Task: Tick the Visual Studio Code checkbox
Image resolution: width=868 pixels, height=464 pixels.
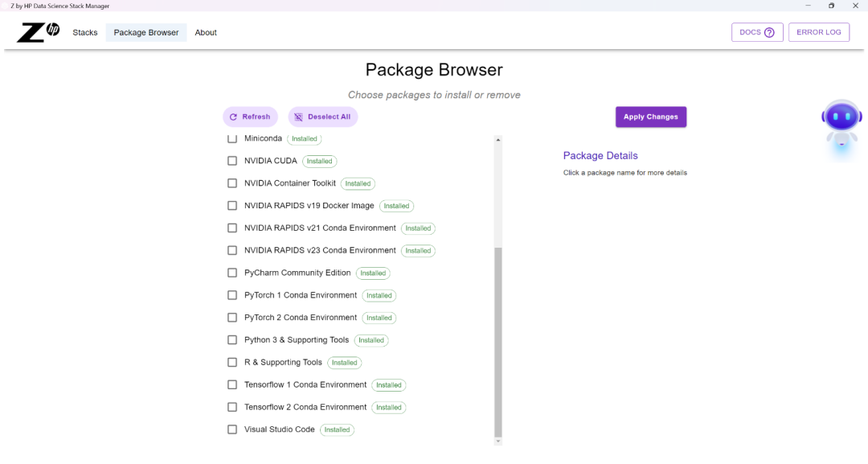Action: coord(232,429)
